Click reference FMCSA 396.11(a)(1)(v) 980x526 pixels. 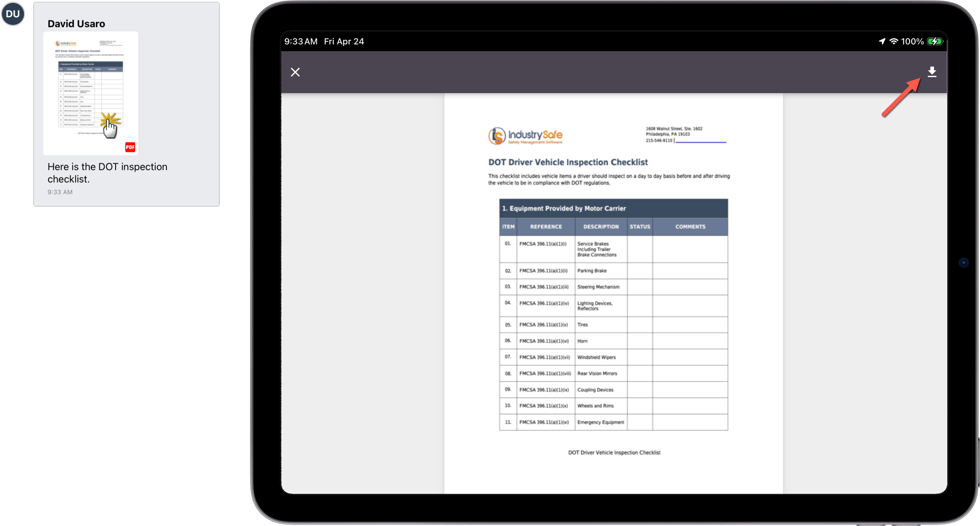544,325
